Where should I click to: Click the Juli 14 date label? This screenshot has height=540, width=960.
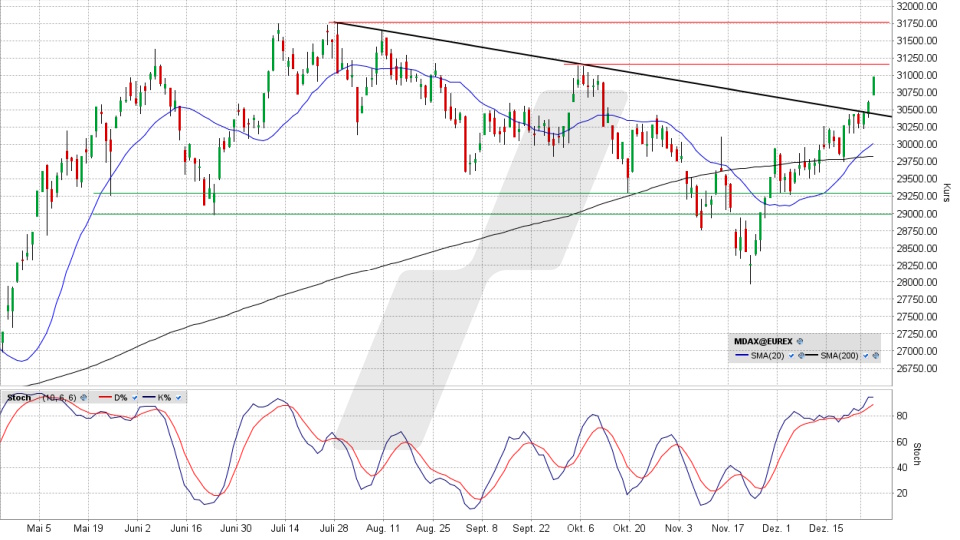(285, 528)
